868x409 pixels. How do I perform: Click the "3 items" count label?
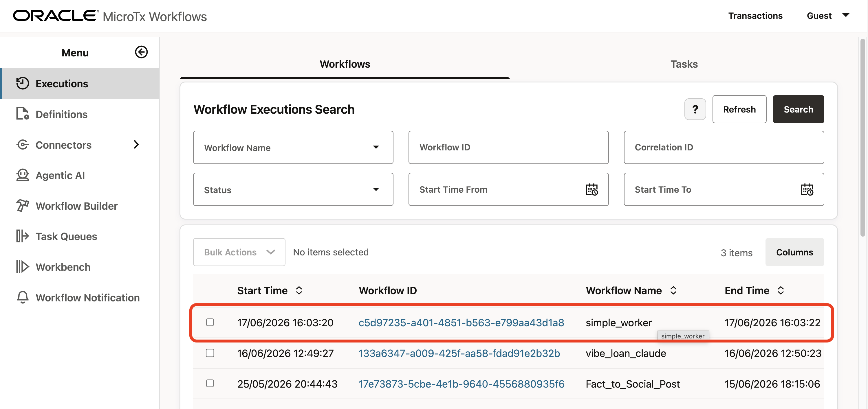pos(736,253)
